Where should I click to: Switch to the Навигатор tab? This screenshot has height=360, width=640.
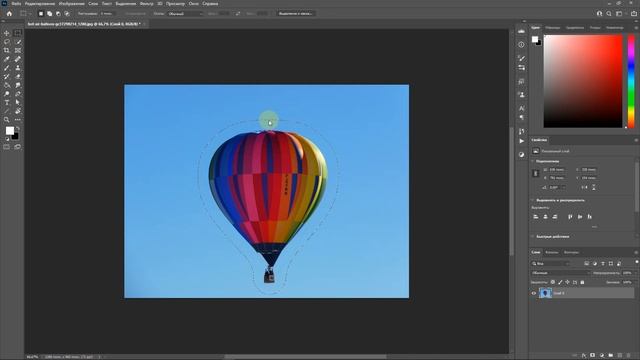click(615, 28)
